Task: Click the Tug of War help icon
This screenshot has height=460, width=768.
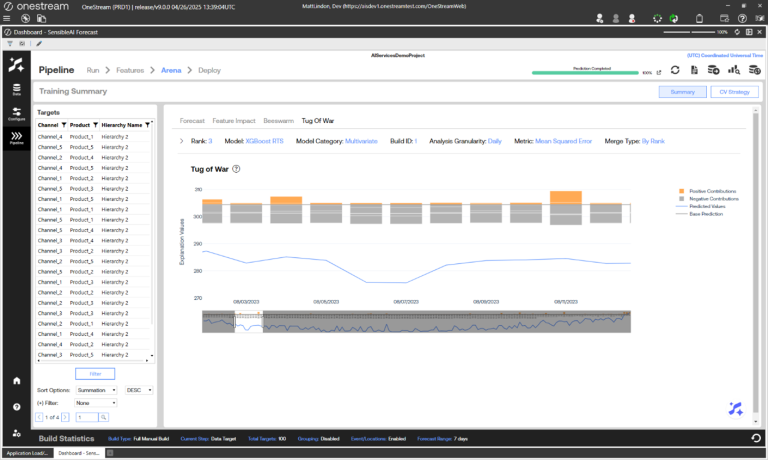Action: (x=236, y=169)
